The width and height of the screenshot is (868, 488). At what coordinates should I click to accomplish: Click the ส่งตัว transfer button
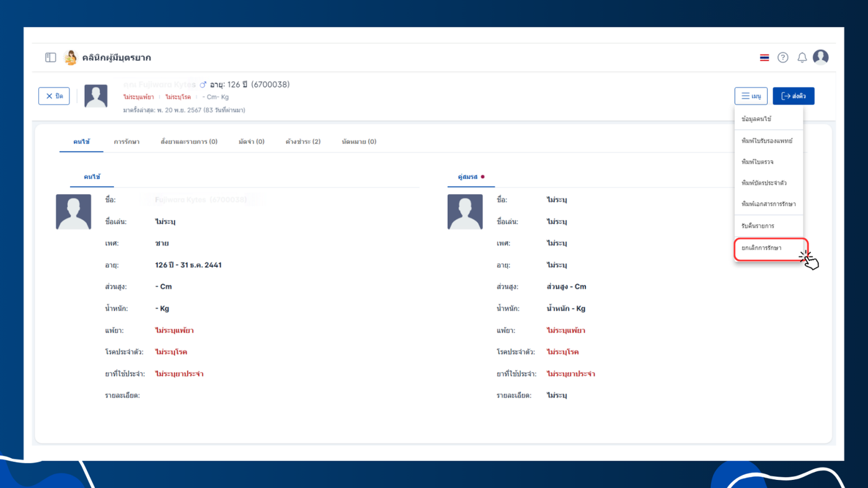[794, 96]
